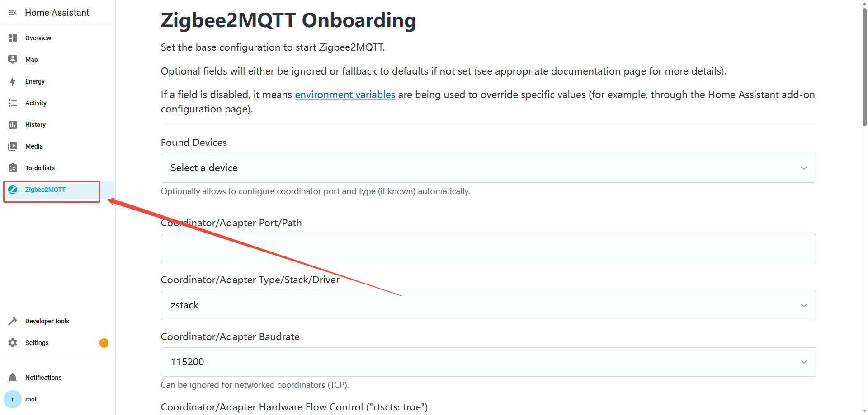
Task: Expand the 115200 baudrate dropdown
Action: (488, 362)
